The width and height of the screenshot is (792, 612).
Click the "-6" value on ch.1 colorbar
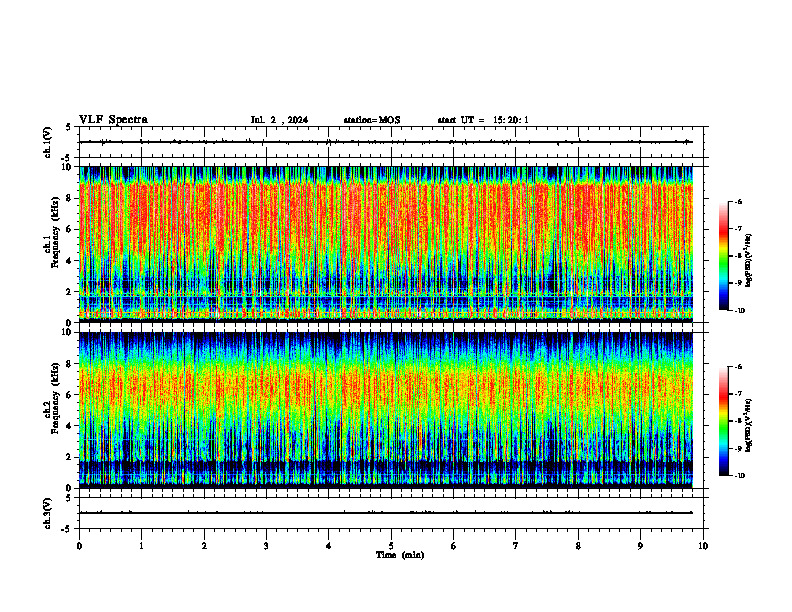738,201
